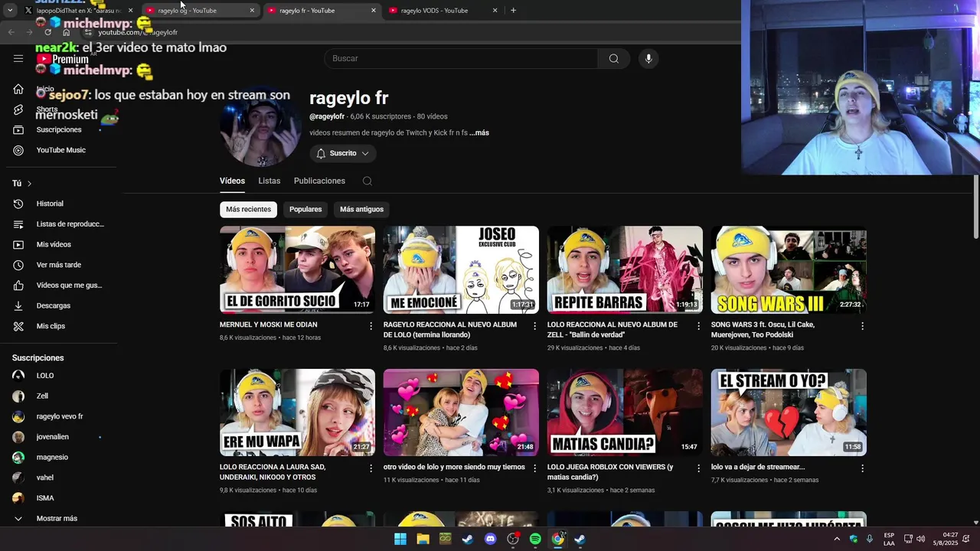Viewport: 980px width, 551px height.
Task: Select the Más antiguos filter chip
Action: [361, 209]
